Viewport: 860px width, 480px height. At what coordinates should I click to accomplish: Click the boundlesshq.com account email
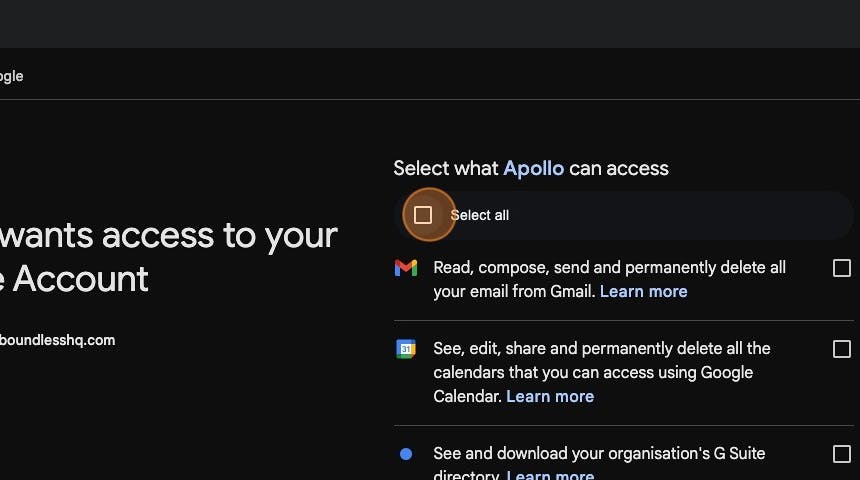point(58,340)
